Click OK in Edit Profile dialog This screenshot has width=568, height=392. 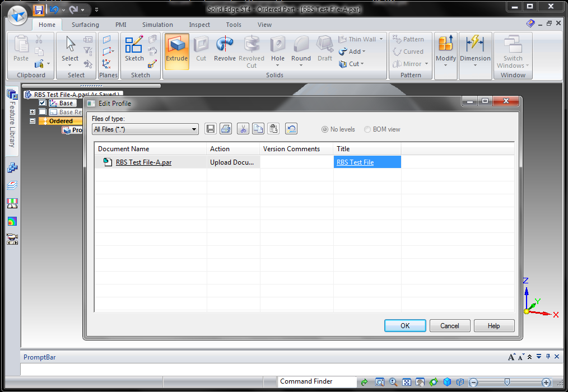click(x=405, y=326)
